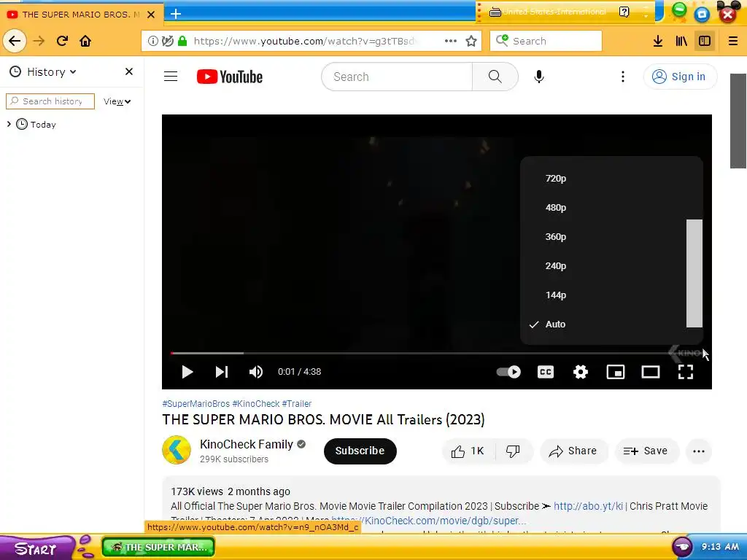Skip to the next video
747x560 pixels.
point(222,372)
